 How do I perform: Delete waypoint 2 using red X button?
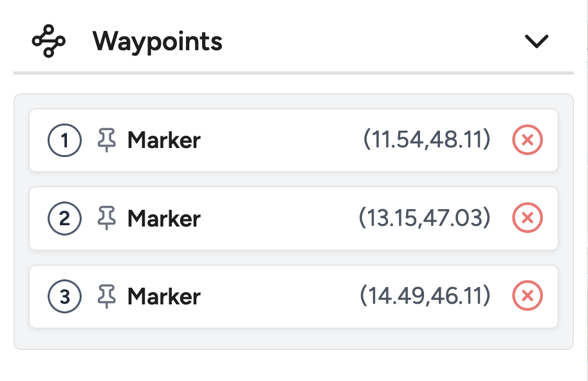(x=528, y=219)
